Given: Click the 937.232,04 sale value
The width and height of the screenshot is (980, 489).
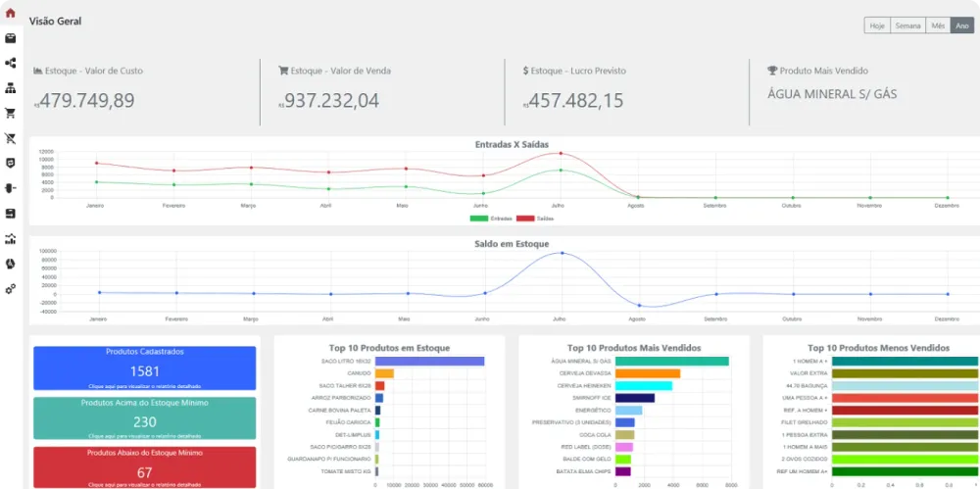Looking at the screenshot, I should (x=332, y=101).
